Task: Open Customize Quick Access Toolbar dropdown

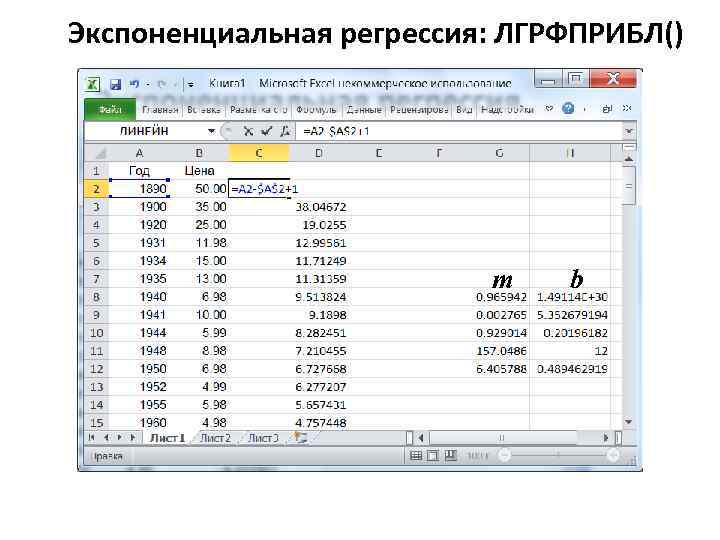Action: (190, 84)
